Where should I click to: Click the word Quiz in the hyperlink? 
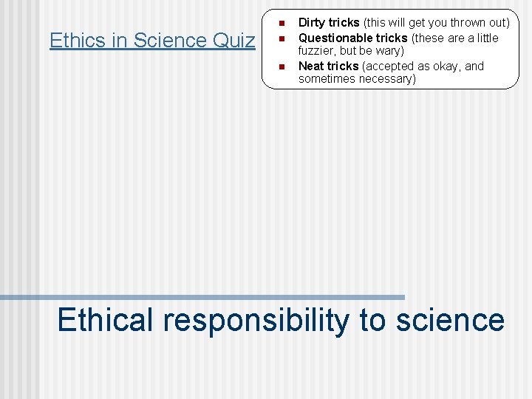tap(233, 40)
